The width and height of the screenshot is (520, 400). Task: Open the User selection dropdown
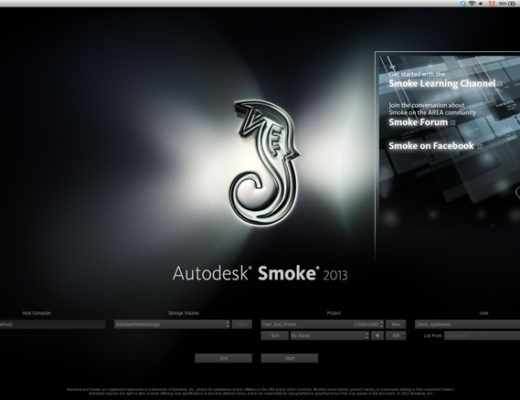pyautogui.click(x=467, y=324)
